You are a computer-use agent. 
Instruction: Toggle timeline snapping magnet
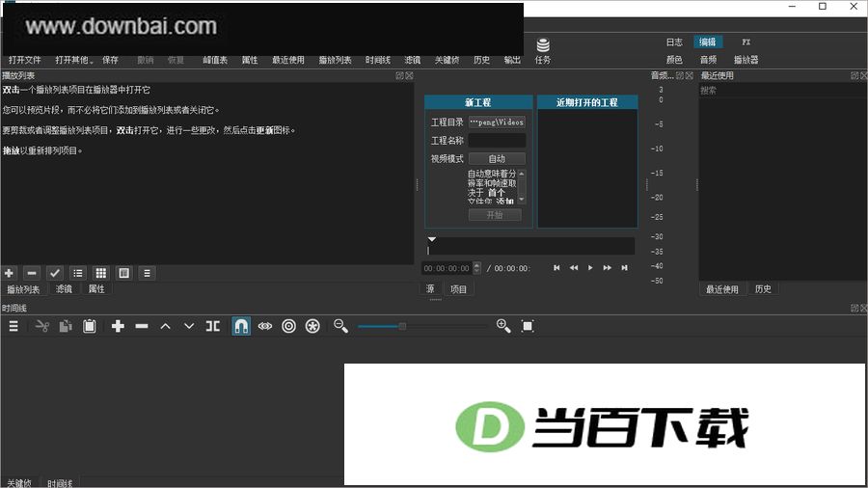point(241,326)
